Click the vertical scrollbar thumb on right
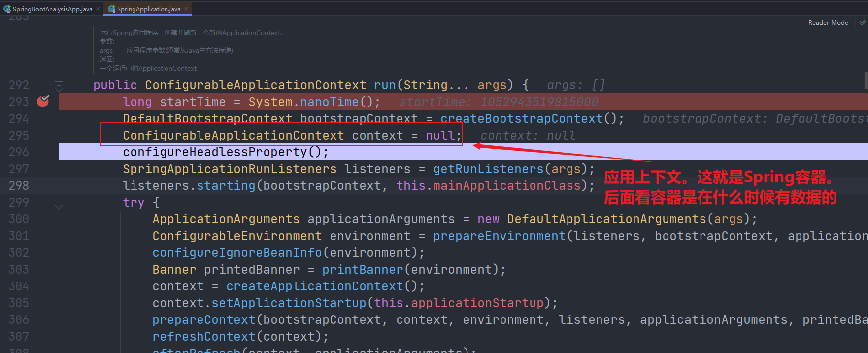Viewport: 868px width, 353px height. tap(866, 81)
